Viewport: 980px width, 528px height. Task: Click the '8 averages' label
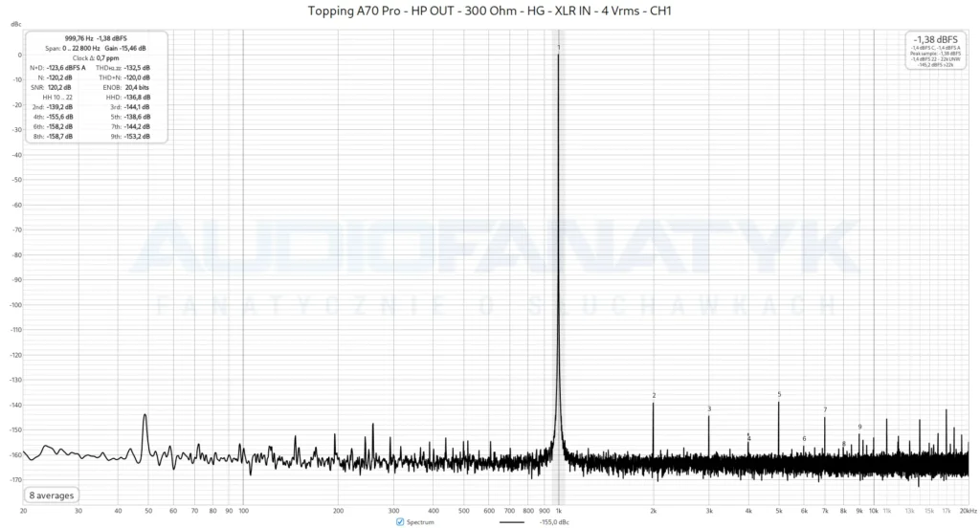tap(52, 495)
